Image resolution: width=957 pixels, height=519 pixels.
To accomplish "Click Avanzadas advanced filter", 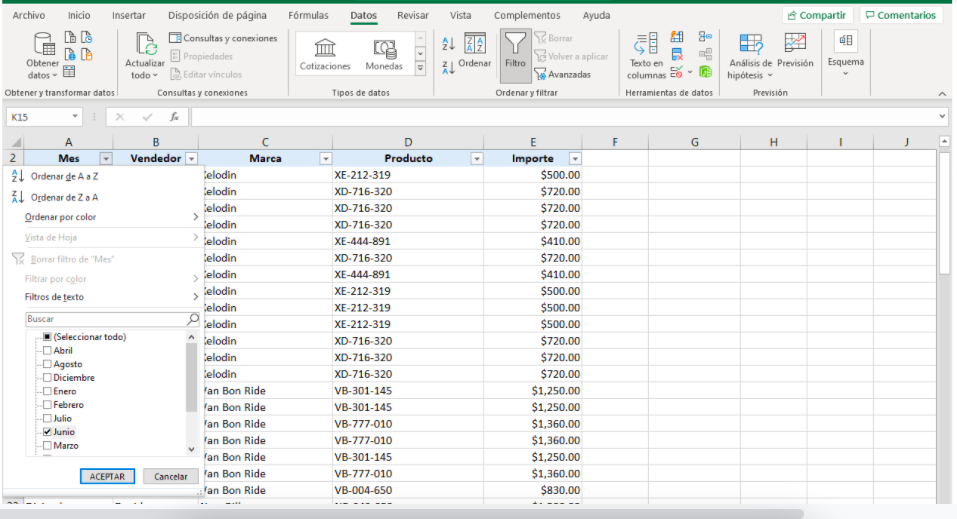I will [x=563, y=74].
